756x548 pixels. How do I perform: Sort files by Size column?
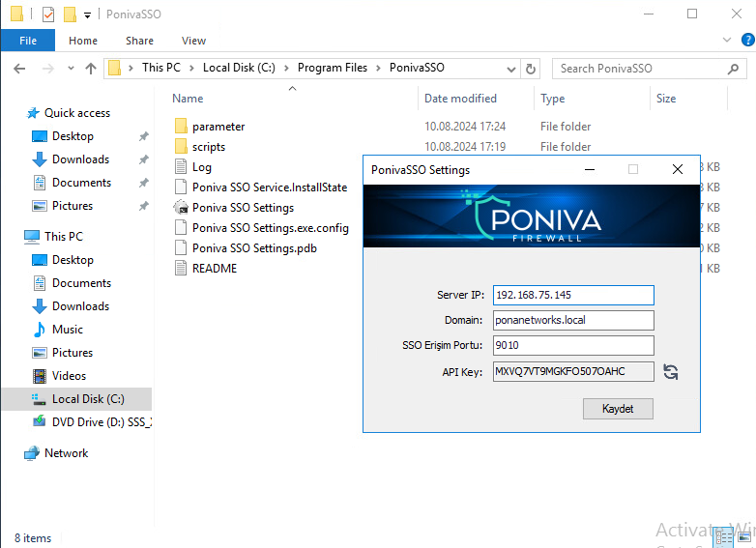(x=666, y=99)
